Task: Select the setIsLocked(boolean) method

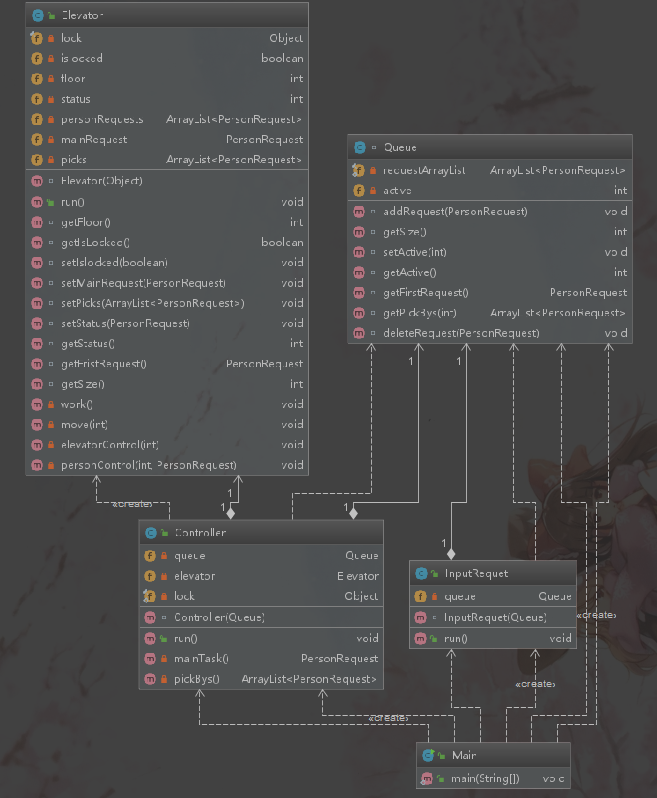Action: [115, 263]
